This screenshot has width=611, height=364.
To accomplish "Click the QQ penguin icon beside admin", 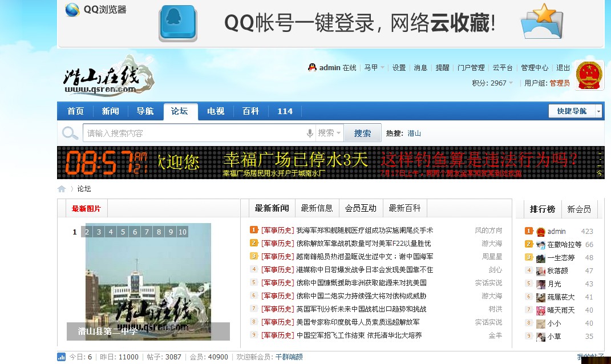I will coord(311,67).
